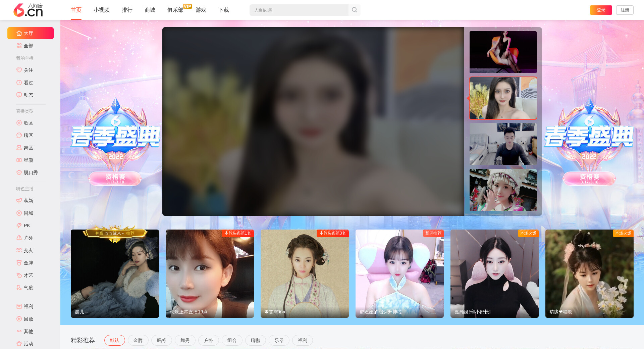Open the 回放 replay icon

(x=19, y=319)
